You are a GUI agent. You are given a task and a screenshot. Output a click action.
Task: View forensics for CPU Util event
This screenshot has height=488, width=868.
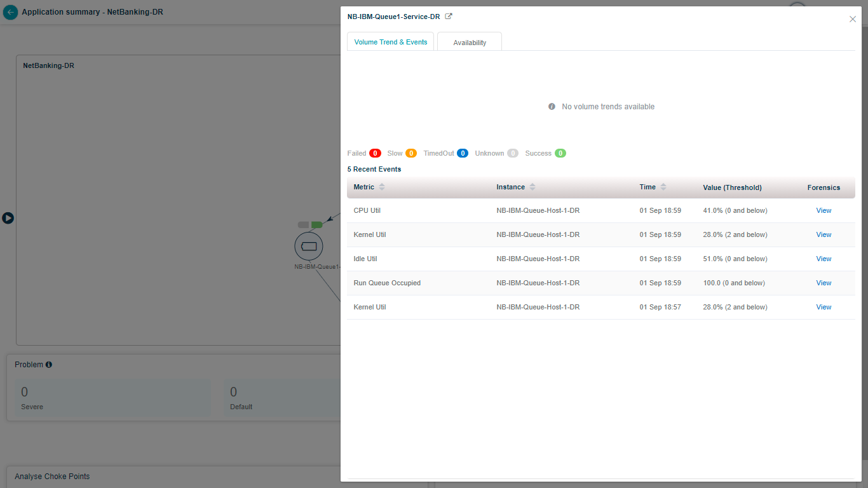[824, 210]
